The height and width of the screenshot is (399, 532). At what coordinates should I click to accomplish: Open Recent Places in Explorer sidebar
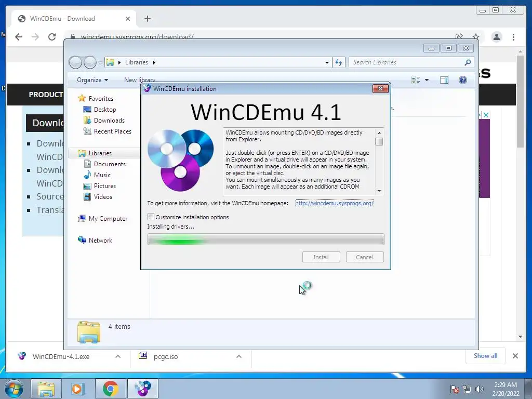[x=112, y=131]
